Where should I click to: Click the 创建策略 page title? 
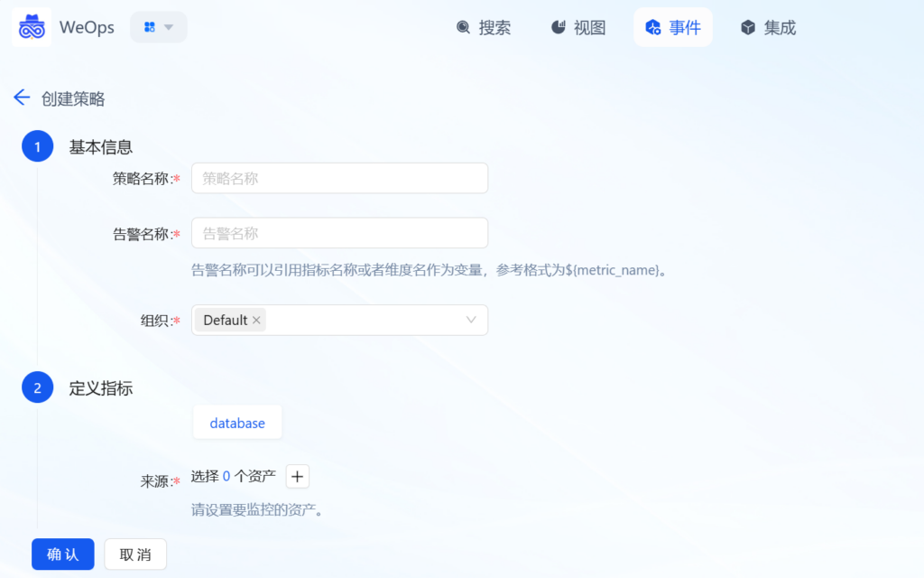(73, 98)
